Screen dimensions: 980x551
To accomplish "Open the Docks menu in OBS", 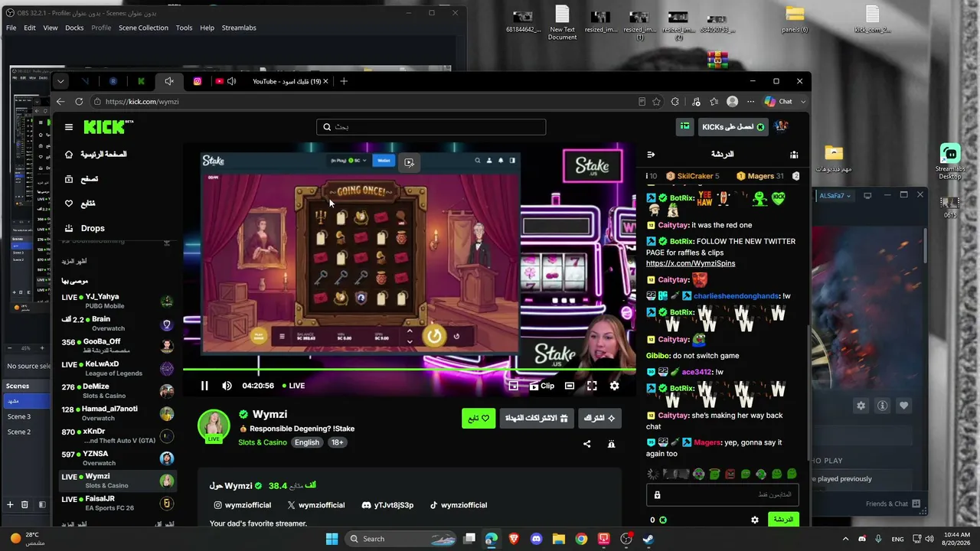I will point(74,28).
